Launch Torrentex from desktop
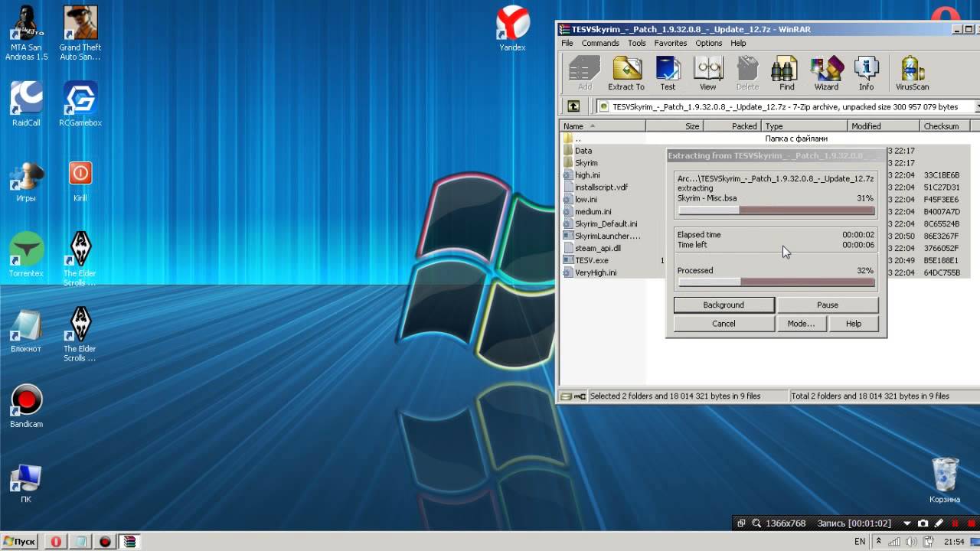 point(26,255)
